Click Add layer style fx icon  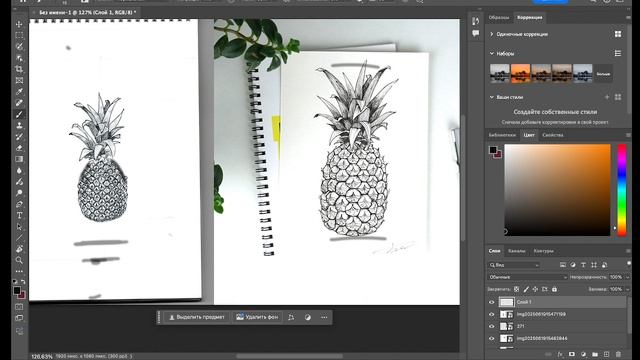point(560,354)
